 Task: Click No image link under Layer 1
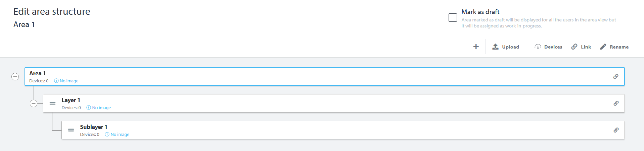(x=101, y=108)
